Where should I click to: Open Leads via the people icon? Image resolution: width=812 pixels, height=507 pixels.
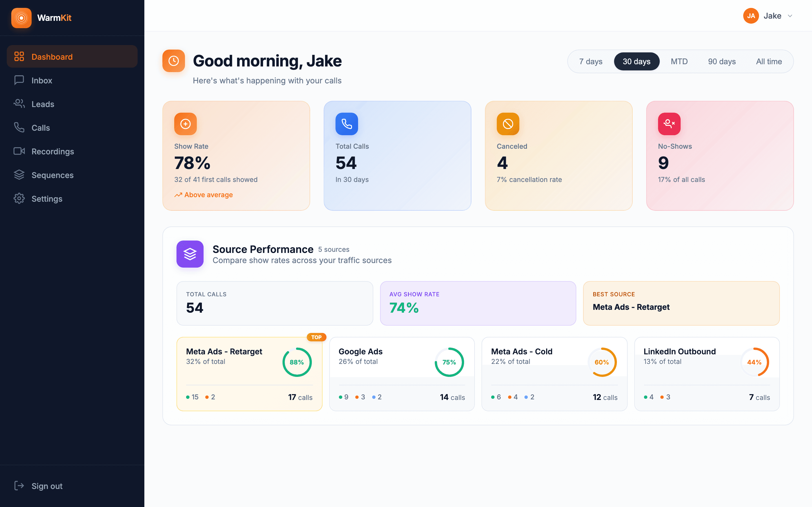[19, 104]
